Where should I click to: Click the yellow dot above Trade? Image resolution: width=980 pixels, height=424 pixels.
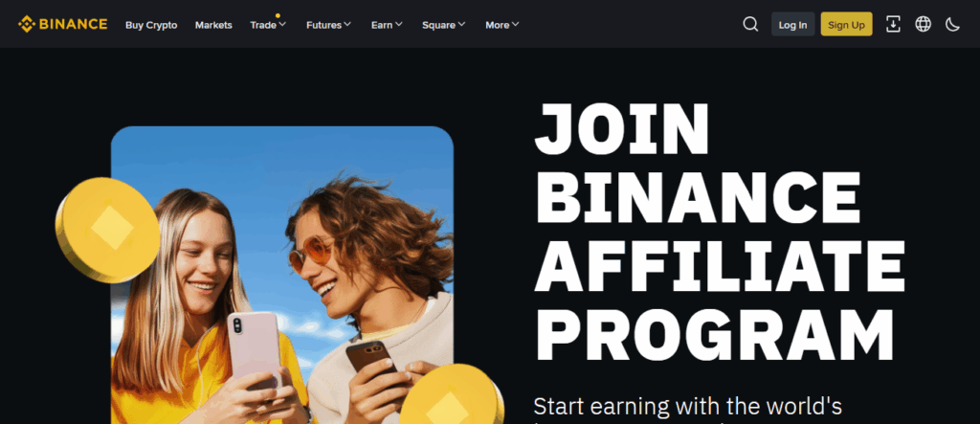[278, 15]
